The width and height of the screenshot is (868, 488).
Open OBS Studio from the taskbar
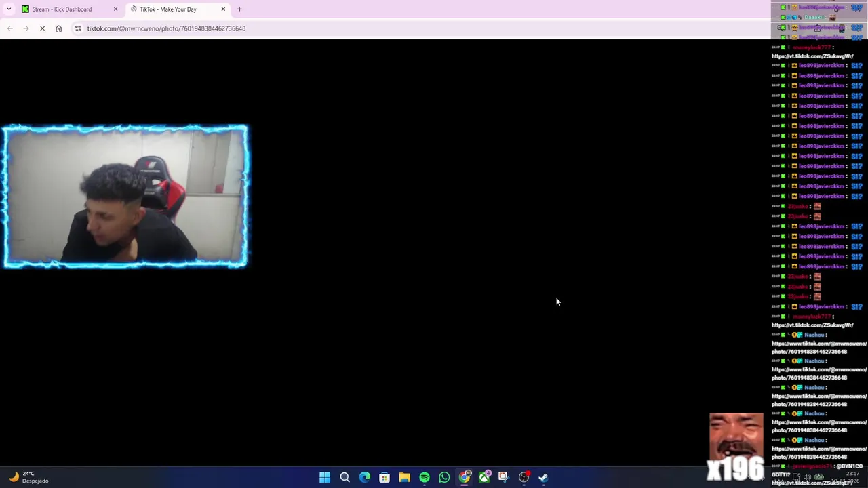tap(524, 477)
